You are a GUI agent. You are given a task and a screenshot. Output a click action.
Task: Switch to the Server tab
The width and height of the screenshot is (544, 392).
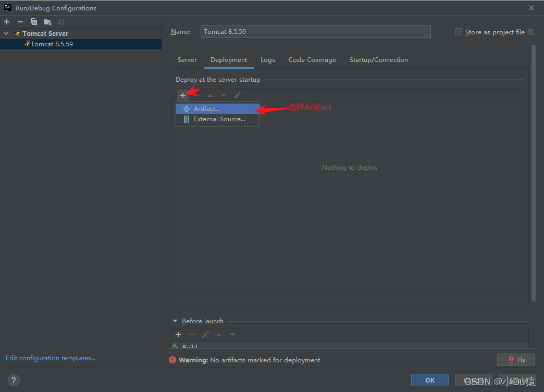[188, 60]
